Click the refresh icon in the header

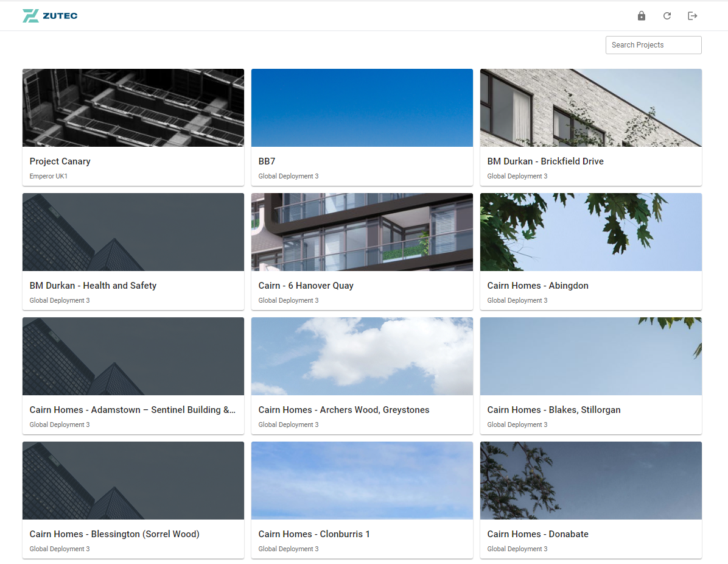pyautogui.click(x=667, y=16)
